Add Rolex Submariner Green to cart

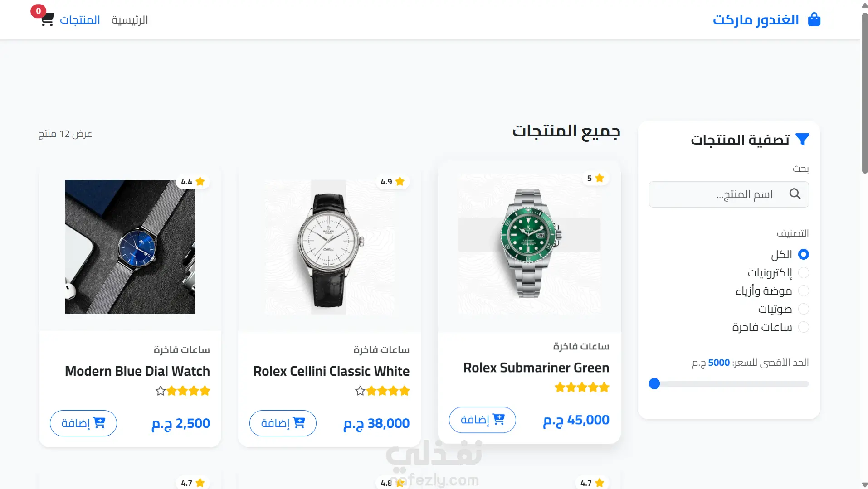482,420
